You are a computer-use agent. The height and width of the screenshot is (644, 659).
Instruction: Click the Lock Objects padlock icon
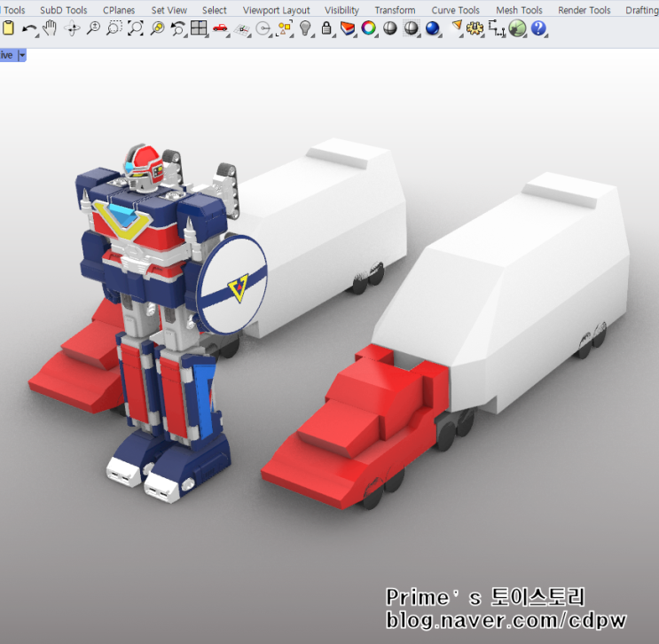326,28
